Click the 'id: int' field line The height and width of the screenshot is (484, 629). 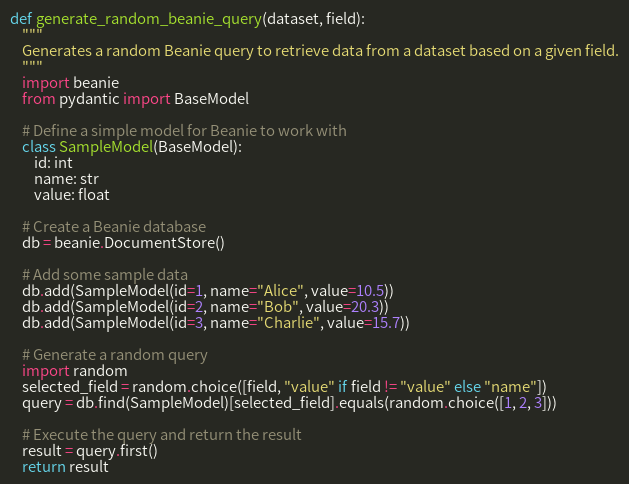(x=53, y=163)
